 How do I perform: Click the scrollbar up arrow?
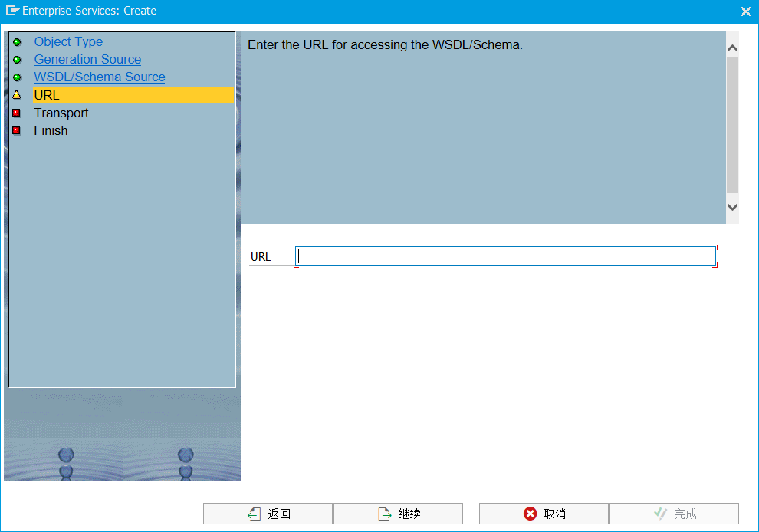point(732,47)
